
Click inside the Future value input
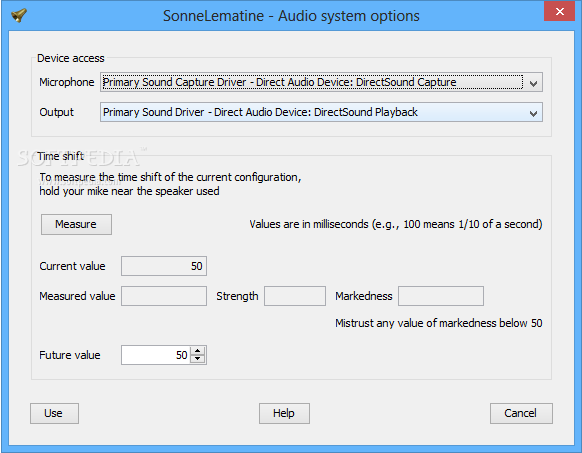click(x=156, y=355)
